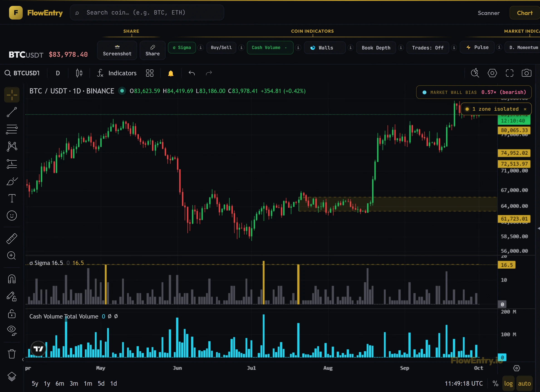The image size is (540, 392).
Task: Open the emoji icons tool
Action: (12, 216)
